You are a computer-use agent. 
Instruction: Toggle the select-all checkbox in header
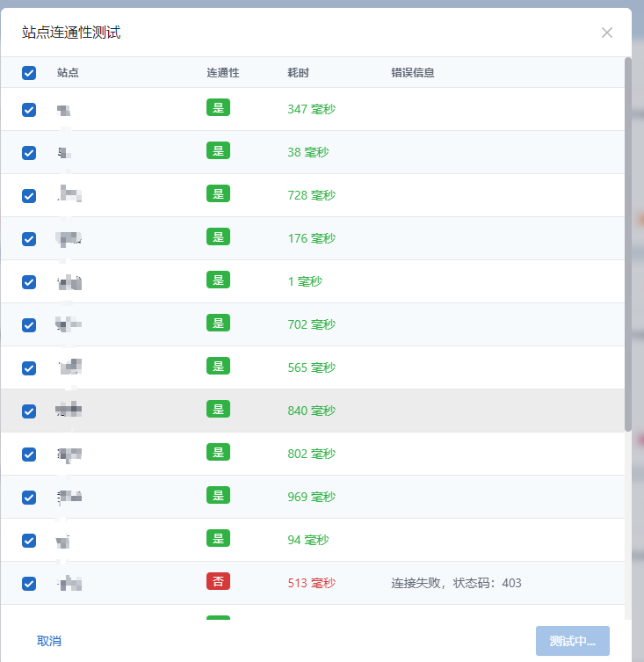(x=29, y=73)
